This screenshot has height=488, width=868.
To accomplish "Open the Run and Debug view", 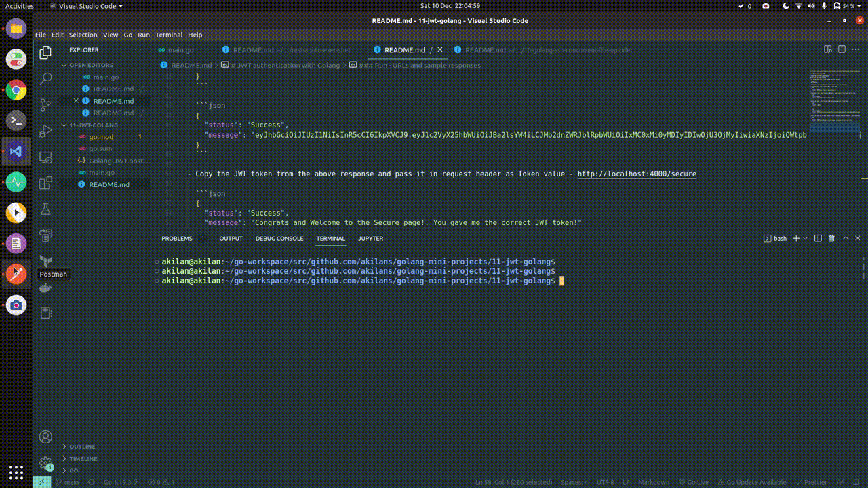I will 45,131.
